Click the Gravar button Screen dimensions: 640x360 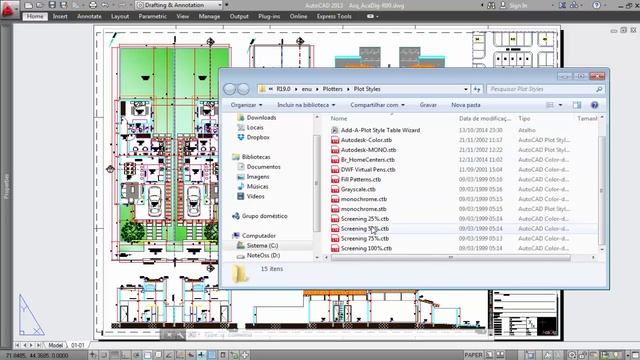pos(428,105)
